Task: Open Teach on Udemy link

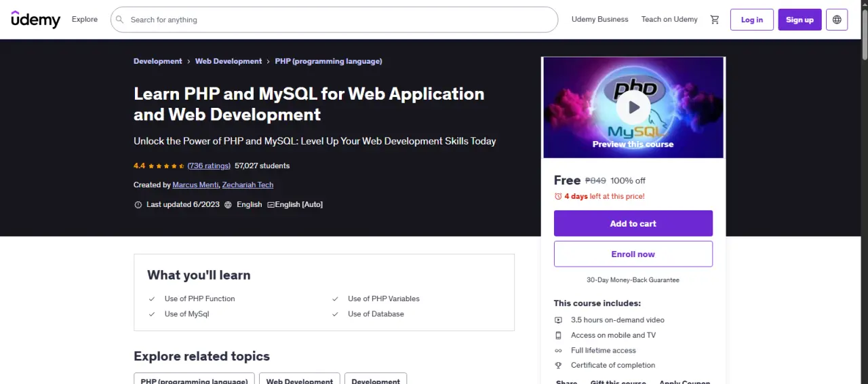Action: click(x=669, y=20)
